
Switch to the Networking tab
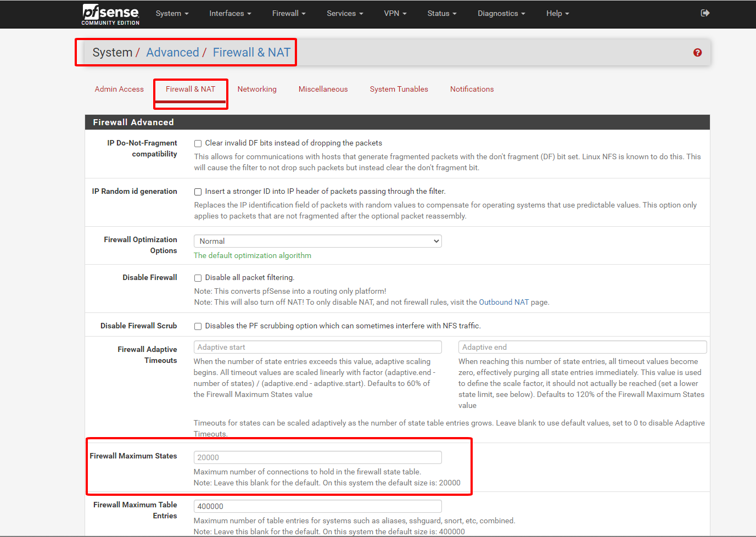[257, 89]
